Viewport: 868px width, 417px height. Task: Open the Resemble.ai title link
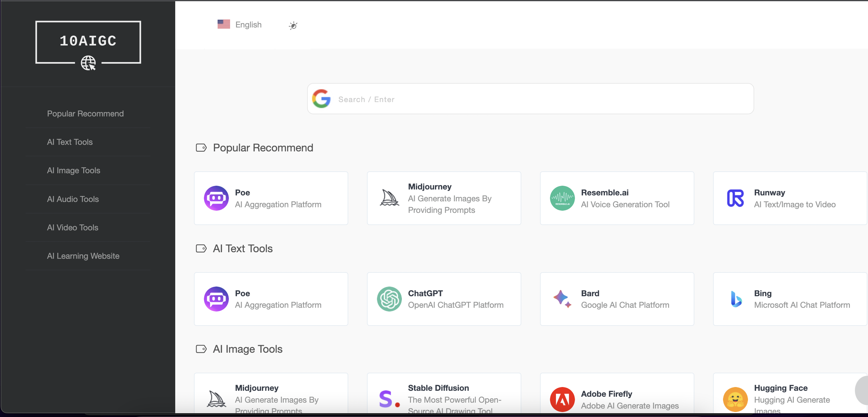pyautogui.click(x=605, y=193)
